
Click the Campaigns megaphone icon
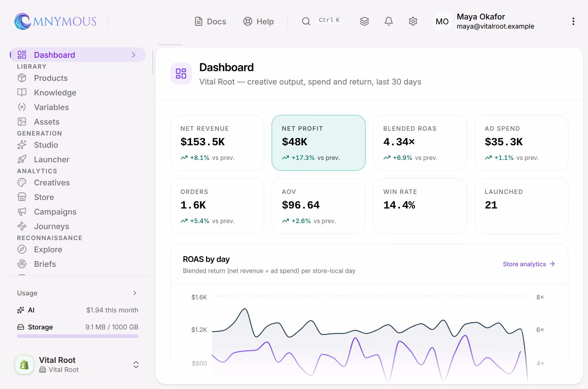tap(22, 212)
